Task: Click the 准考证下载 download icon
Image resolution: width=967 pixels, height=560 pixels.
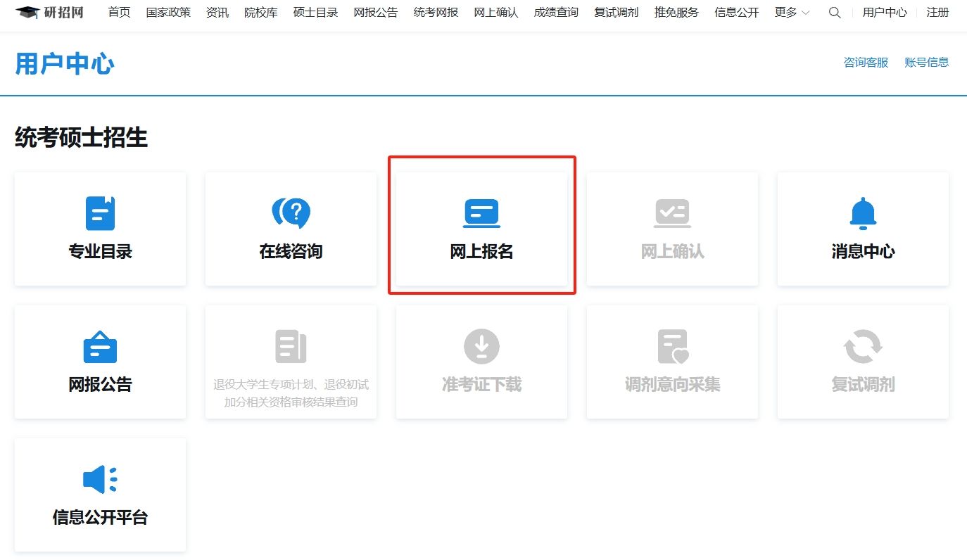Action: pos(481,346)
